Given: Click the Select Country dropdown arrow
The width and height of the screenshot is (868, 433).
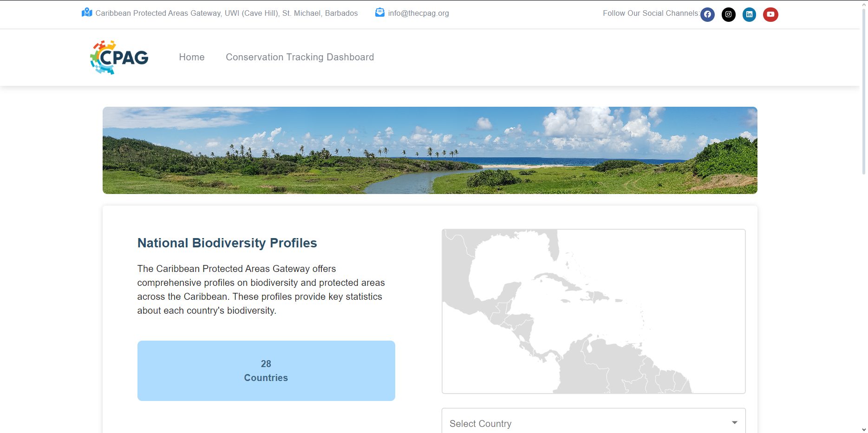Looking at the screenshot, I should point(734,422).
